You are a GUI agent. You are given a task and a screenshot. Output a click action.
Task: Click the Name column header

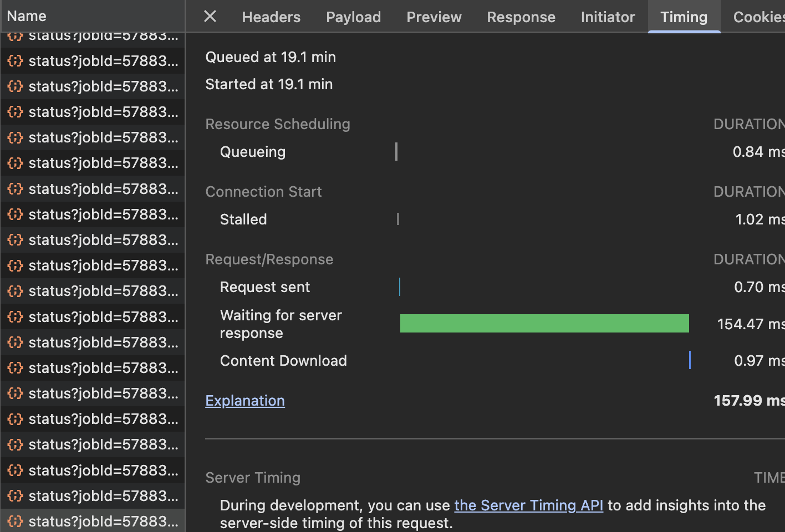27,16
